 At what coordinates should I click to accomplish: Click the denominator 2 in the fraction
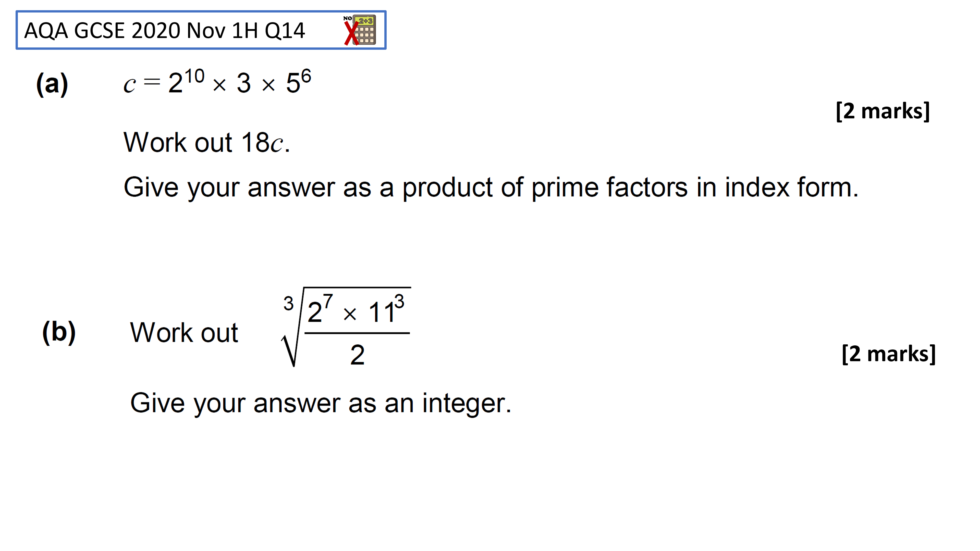(357, 355)
